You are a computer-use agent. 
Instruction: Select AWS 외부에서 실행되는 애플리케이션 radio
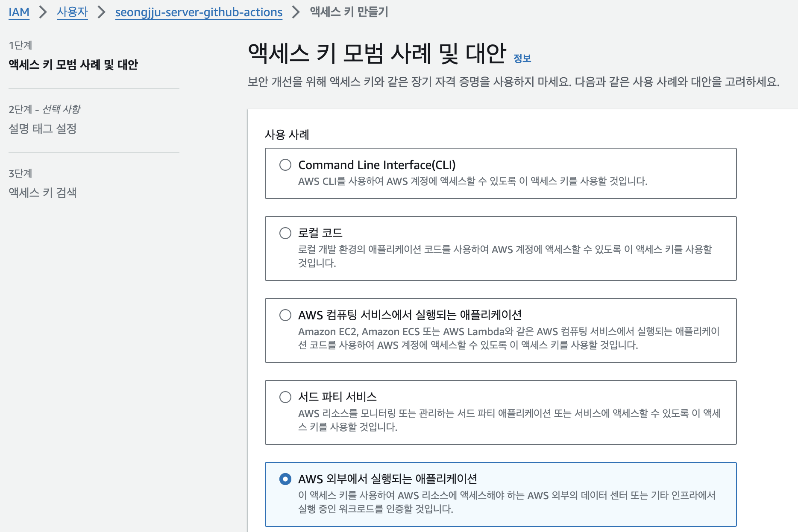285,479
